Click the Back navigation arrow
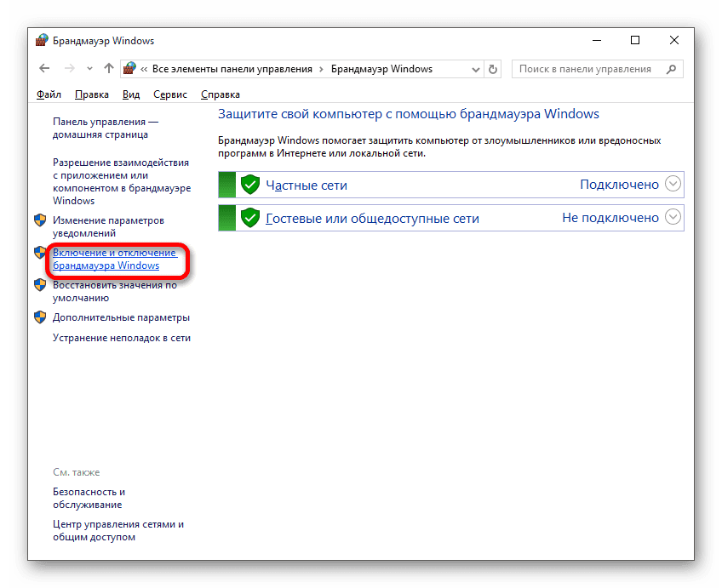The height and width of the screenshot is (588, 722). (44, 69)
